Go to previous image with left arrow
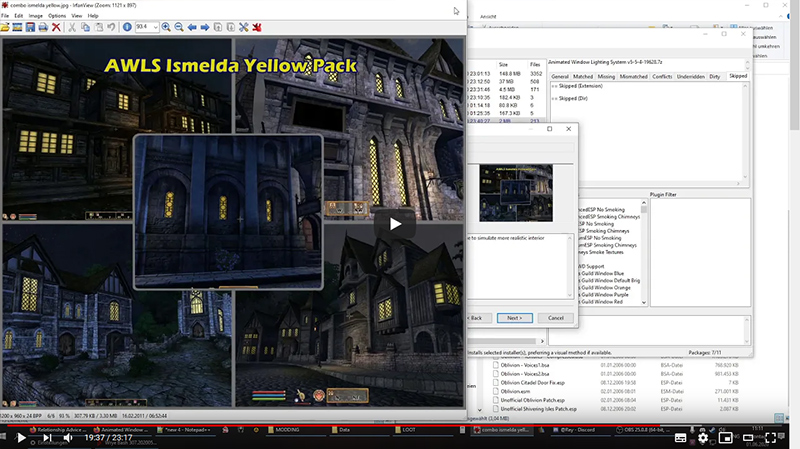This screenshot has width=800, height=449. point(192,27)
